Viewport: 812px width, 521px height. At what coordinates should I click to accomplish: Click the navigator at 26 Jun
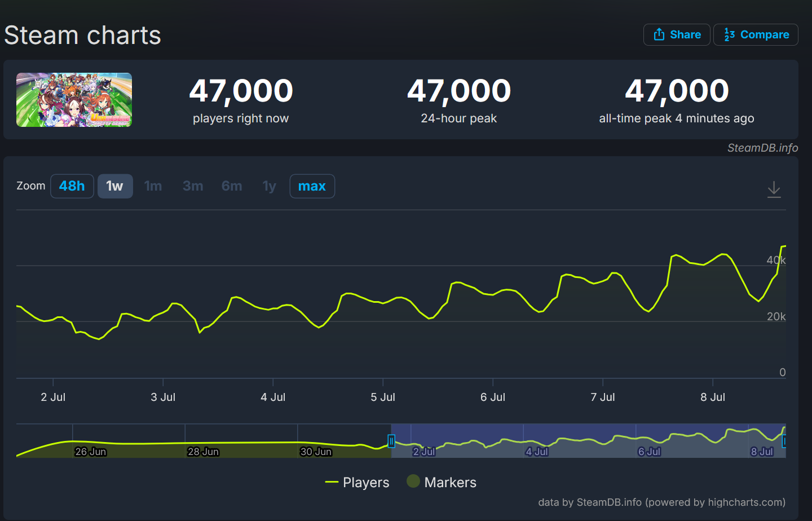pyautogui.click(x=90, y=452)
